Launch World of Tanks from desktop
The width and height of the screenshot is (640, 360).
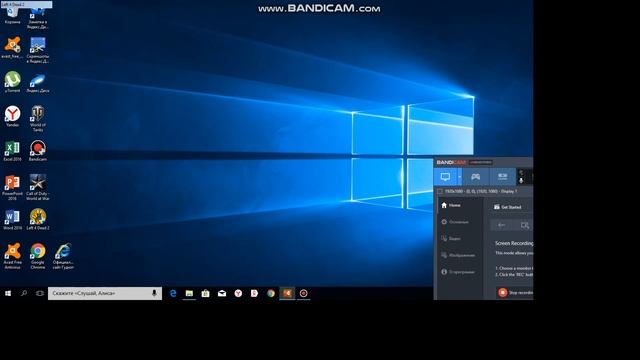pos(38,119)
